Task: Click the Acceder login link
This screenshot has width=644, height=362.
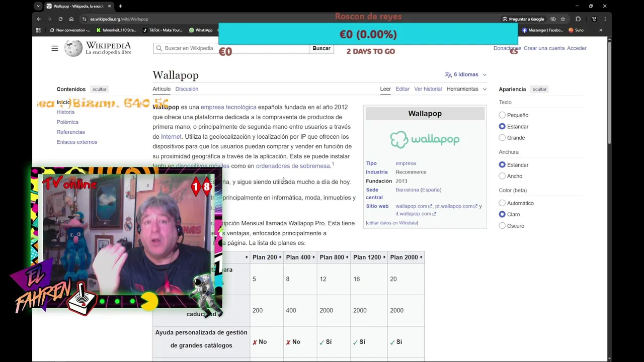Action: point(577,48)
